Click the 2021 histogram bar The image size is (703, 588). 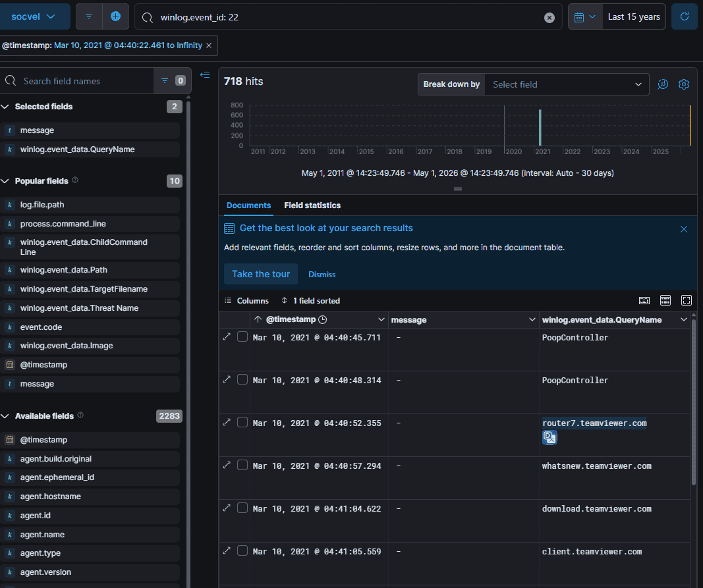[x=540, y=128]
